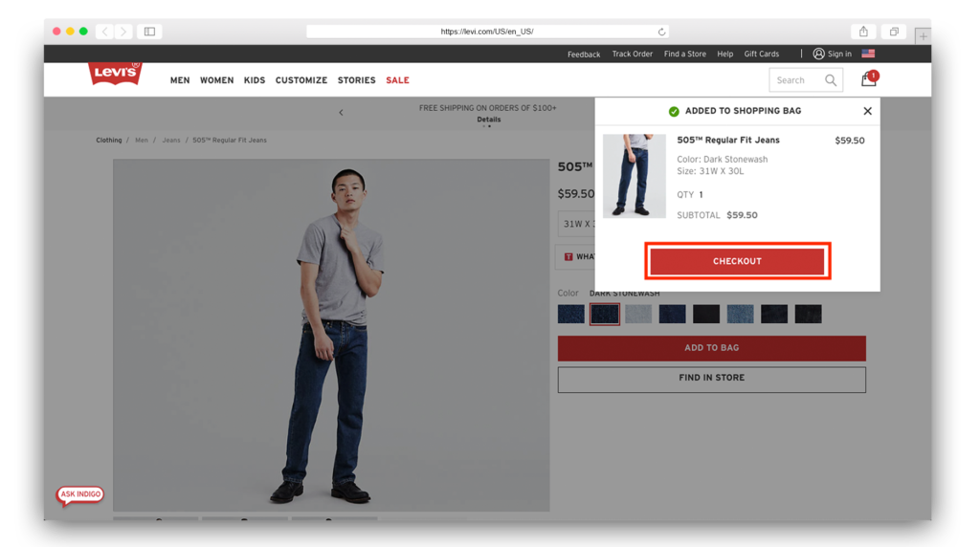This screenshot has width=980, height=547.
Task: Open the shopping bag icon
Action: click(x=869, y=78)
